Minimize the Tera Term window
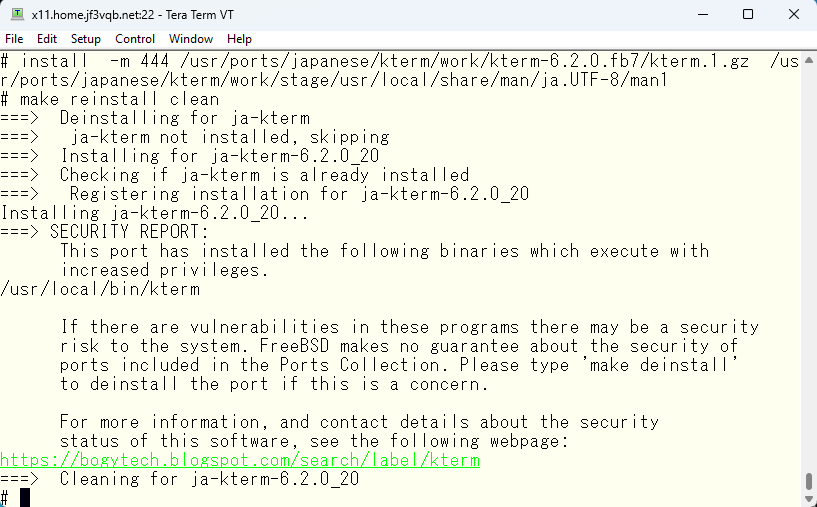Image resolution: width=817 pixels, height=507 pixels. pyautogui.click(x=703, y=15)
